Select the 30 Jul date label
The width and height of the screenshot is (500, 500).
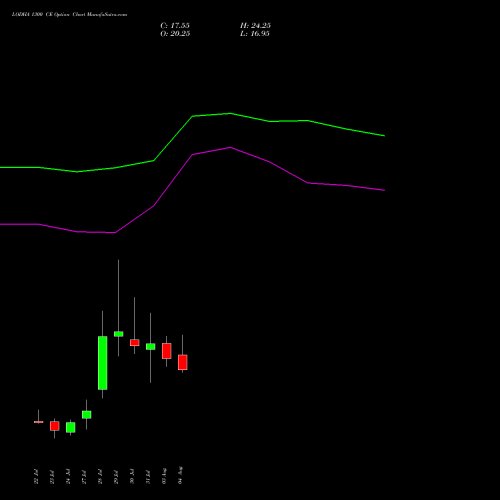(x=132, y=477)
